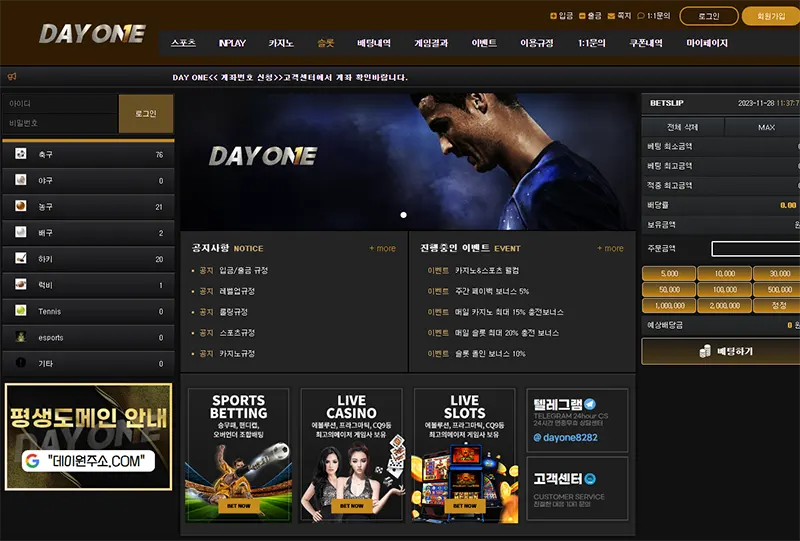Screen dimensions: 800x541
Task: Open the 쿠폰내역 menu
Action: [x=646, y=43]
